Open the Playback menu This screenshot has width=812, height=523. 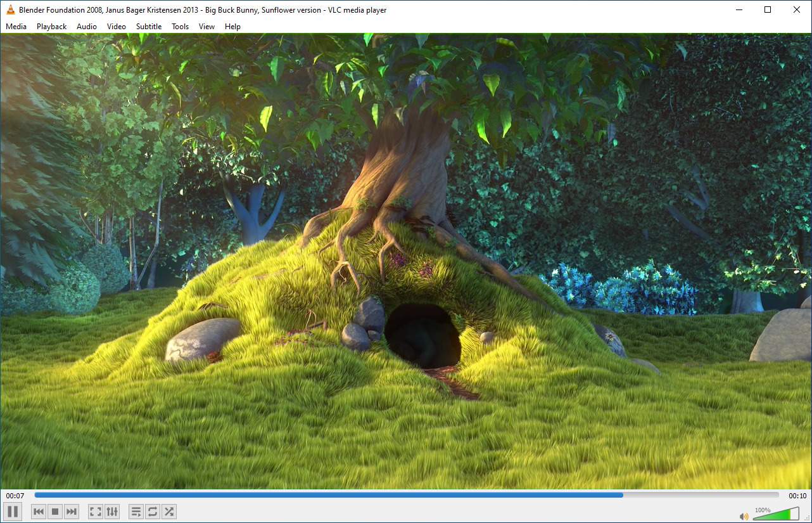coord(51,26)
